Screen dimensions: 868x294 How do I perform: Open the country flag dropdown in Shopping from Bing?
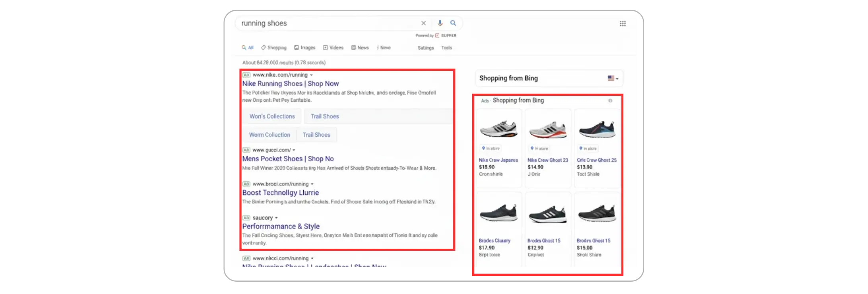click(x=613, y=78)
